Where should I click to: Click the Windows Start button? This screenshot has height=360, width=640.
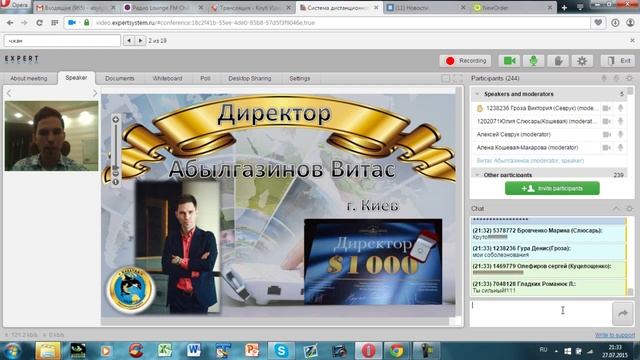click(13, 351)
